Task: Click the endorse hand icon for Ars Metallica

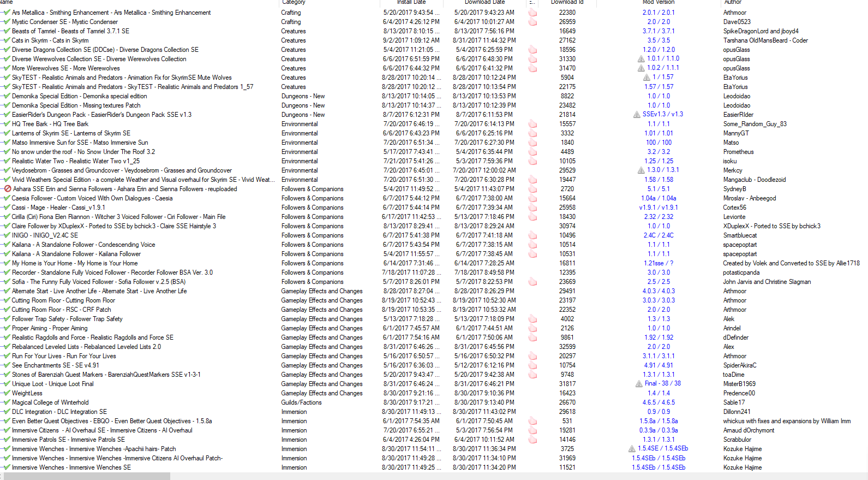Action: 532,13
